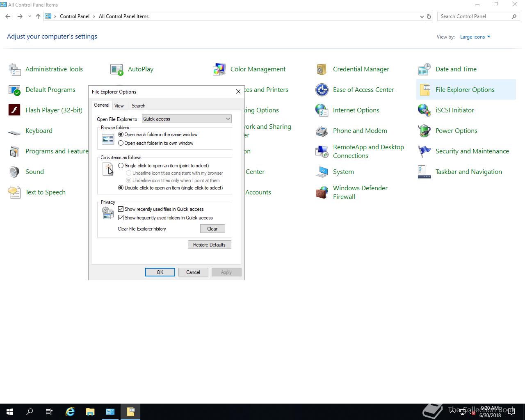Open the Programs and Features icon

click(14, 151)
